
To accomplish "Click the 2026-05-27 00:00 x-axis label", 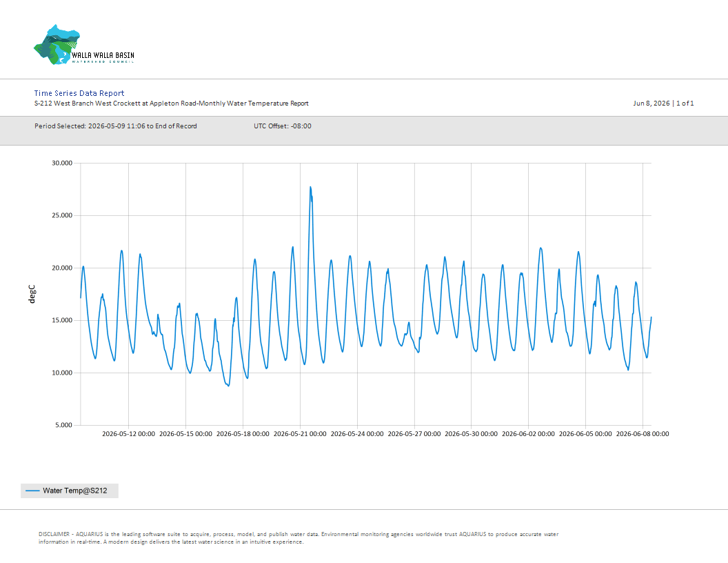I will point(414,434).
